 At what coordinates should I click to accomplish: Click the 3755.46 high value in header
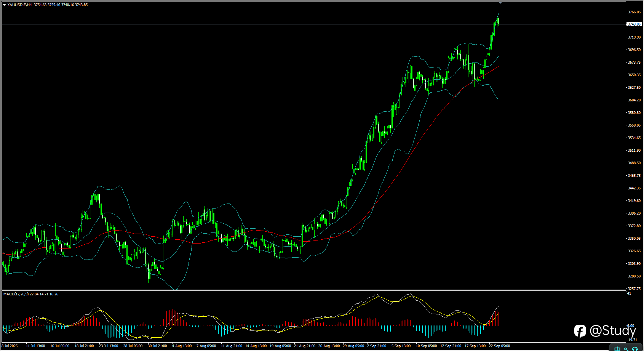tap(54, 5)
